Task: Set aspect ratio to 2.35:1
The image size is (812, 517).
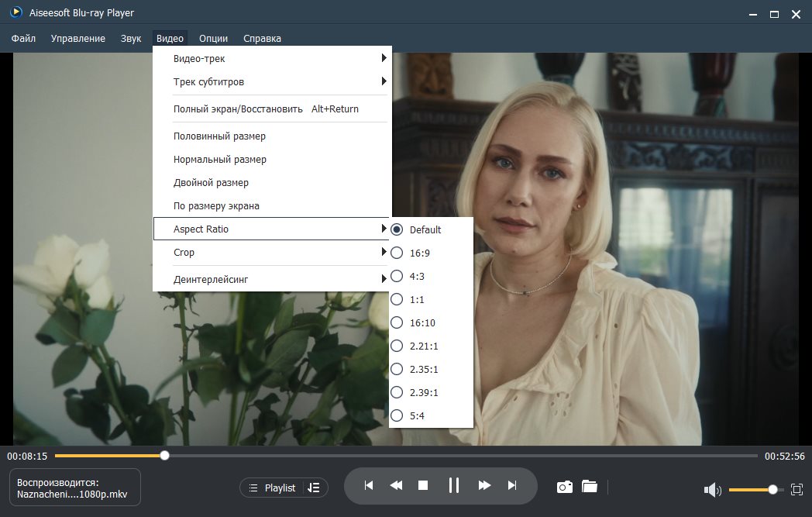Action: point(425,369)
